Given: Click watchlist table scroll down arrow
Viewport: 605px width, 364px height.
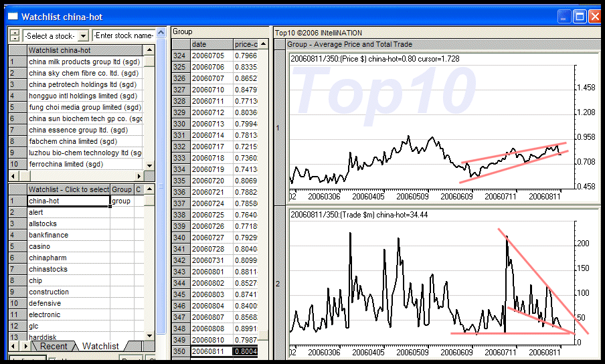Looking at the screenshot, I should [x=149, y=336].
